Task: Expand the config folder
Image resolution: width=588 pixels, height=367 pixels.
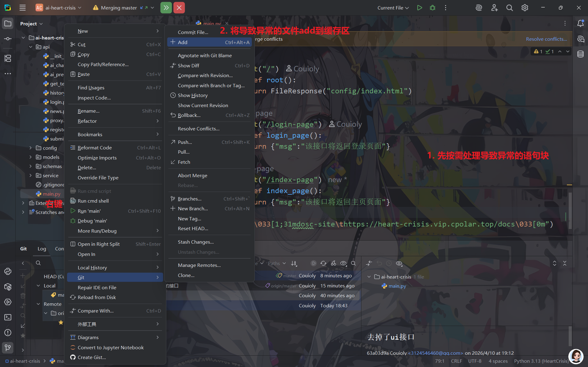Action: [31, 148]
